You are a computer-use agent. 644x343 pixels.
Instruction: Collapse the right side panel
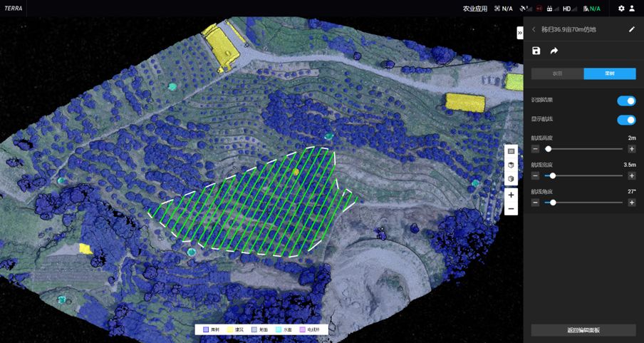tap(519, 33)
